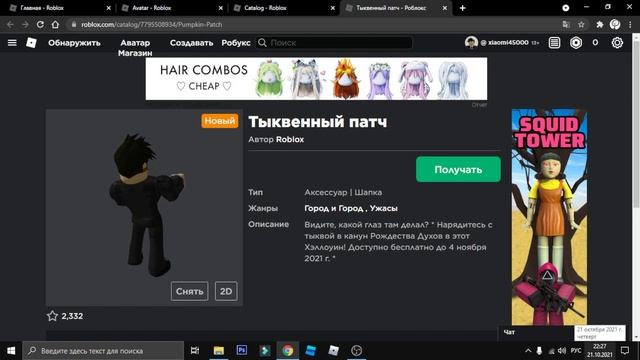Click the Roblox app icon in the taskbar
Screen dimensions: 640x360
pos(333,350)
